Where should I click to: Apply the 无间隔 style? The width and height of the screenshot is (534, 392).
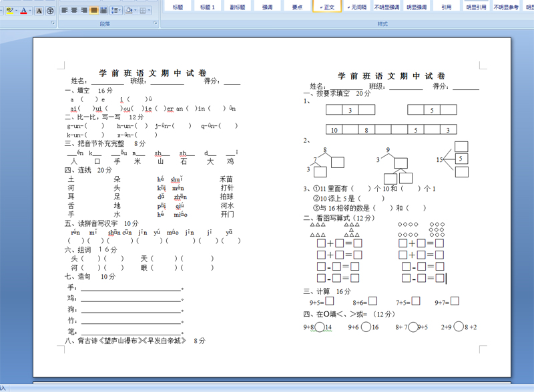(357, 7)
